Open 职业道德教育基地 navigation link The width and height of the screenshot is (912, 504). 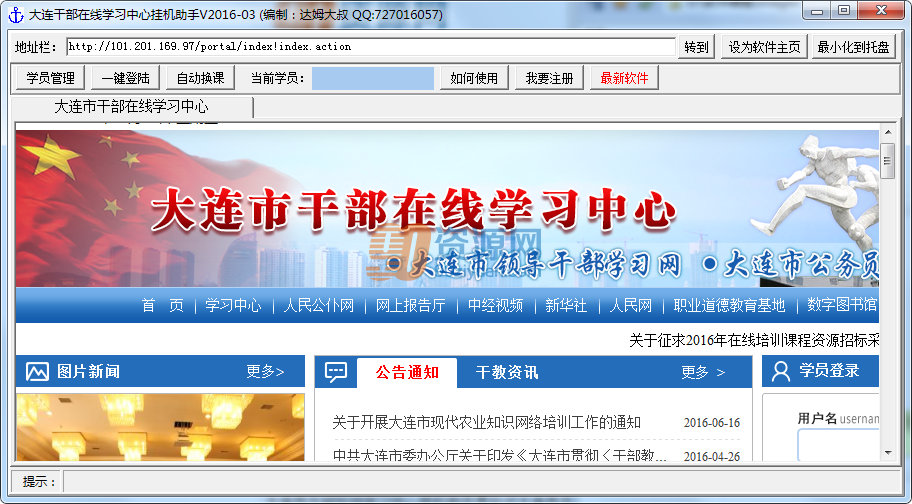point(729,305)
